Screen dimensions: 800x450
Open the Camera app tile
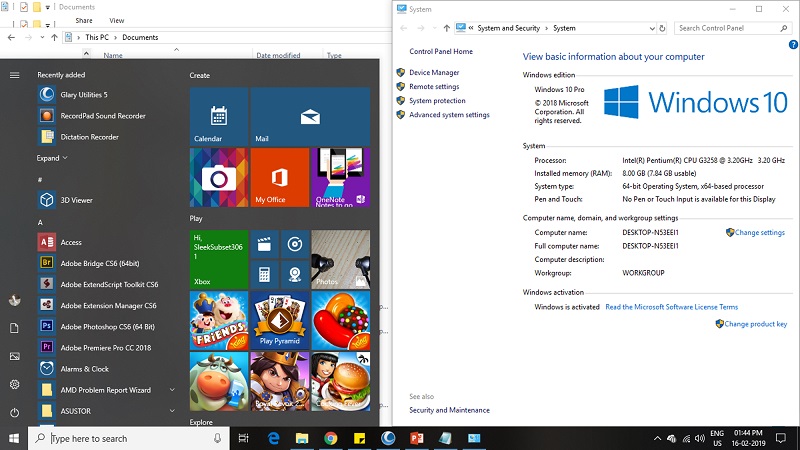click(x=219, y=178)
